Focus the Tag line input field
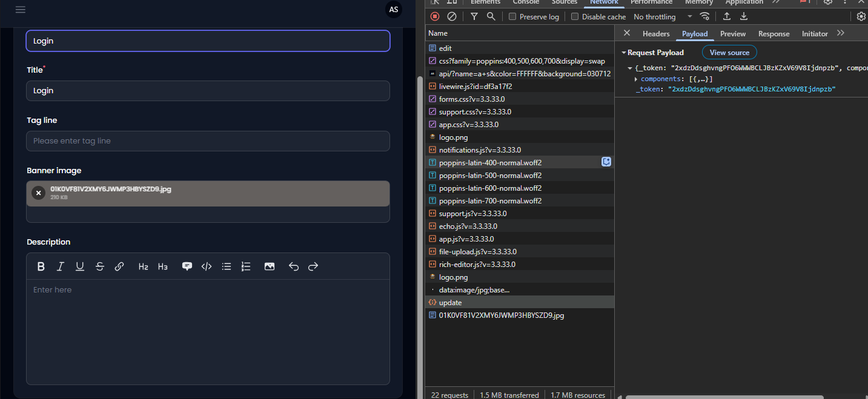 [x=208, y=141]
